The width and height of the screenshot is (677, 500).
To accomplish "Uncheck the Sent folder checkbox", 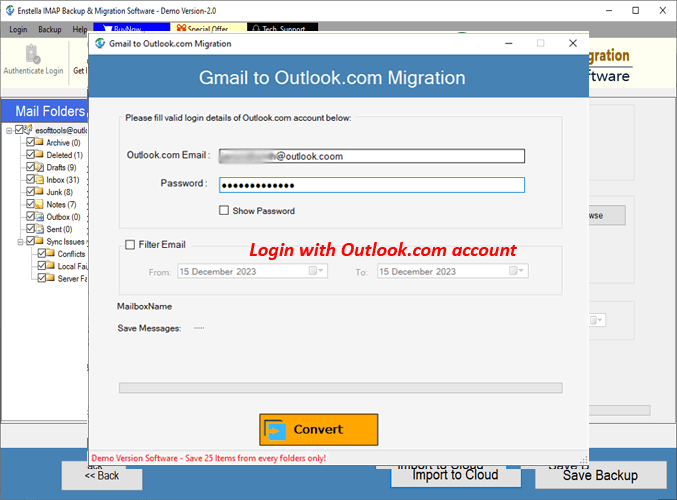I will click(x=30, y=229).
